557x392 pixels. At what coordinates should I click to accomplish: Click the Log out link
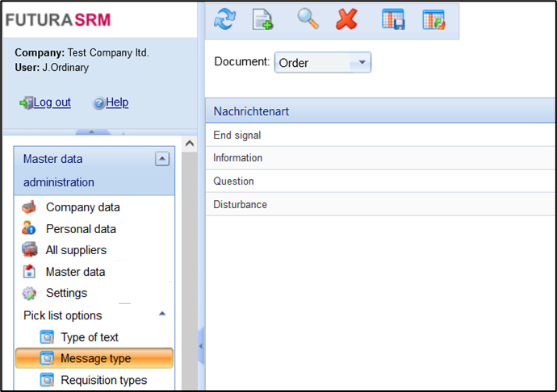(x=52, y=102)
